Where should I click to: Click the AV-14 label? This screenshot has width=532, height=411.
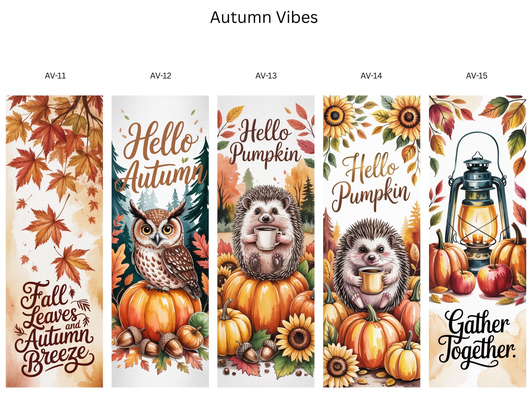pos(371,76)
